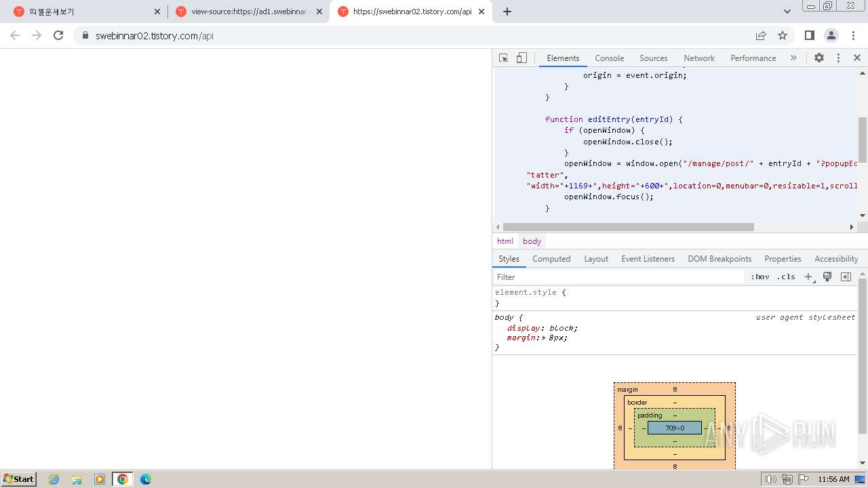Open the Event Listeners tab
This screenshot has height=488, width=868.
(x=648, y=259)
